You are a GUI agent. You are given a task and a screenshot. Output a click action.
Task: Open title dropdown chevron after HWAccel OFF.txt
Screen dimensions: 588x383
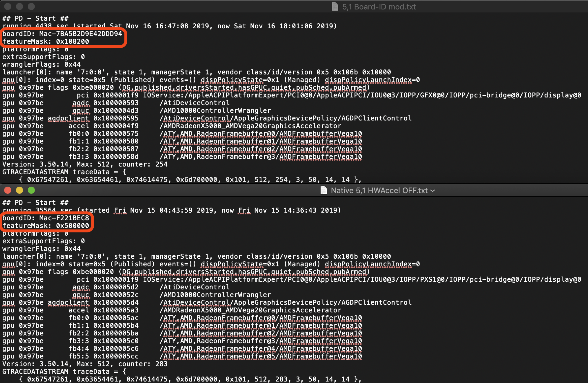(433, 191)
